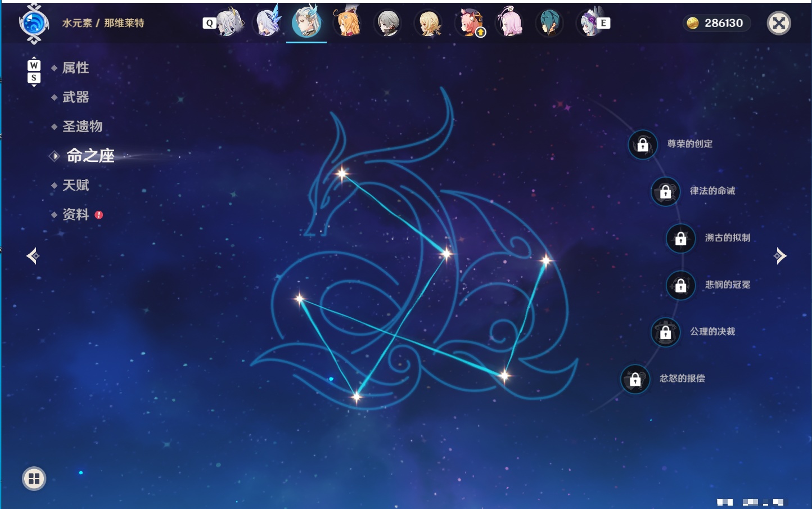The width and height of the screenshot is (812, 509).
Task: Click the lower-right star node of the constellation
Action: (504, 375)
